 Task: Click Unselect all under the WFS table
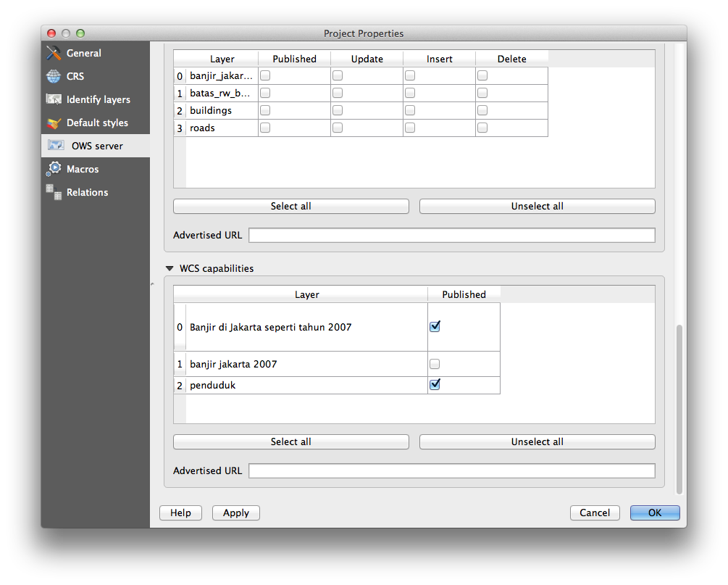click(537, 206)
